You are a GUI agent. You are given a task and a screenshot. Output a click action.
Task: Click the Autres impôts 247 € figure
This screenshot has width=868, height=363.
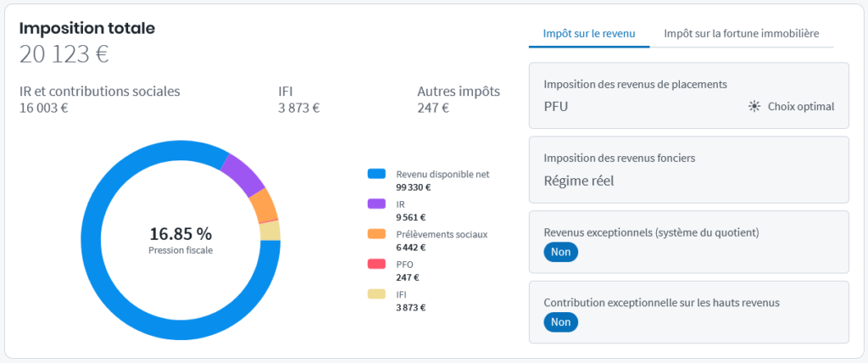point(433,108)
